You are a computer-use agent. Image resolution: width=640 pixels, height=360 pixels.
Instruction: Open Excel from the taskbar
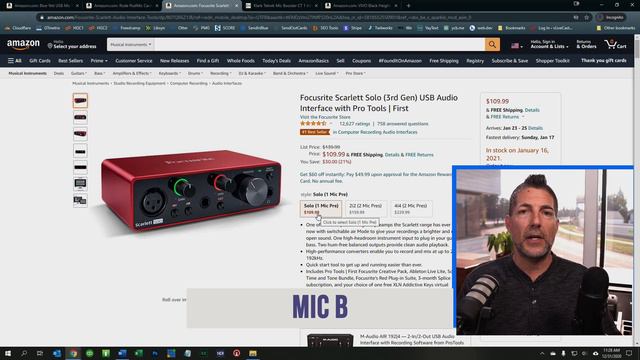tap(138, 353)
